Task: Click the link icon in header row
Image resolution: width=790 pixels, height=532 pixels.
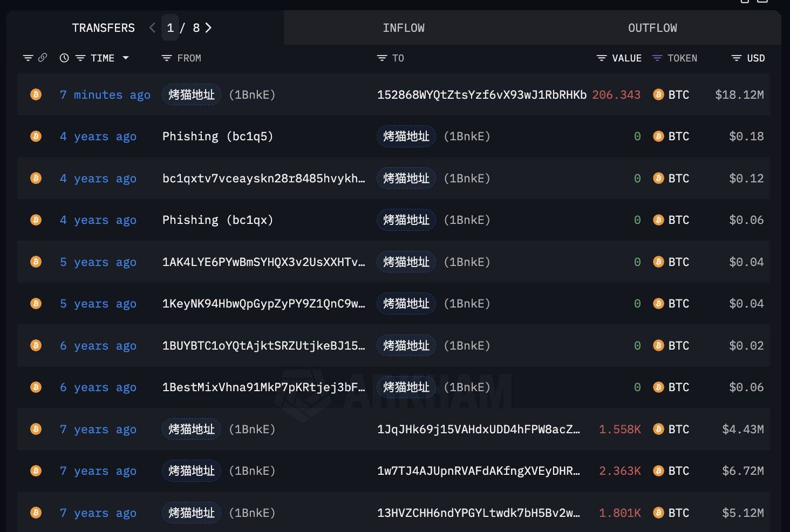Action: coord(43,58)
